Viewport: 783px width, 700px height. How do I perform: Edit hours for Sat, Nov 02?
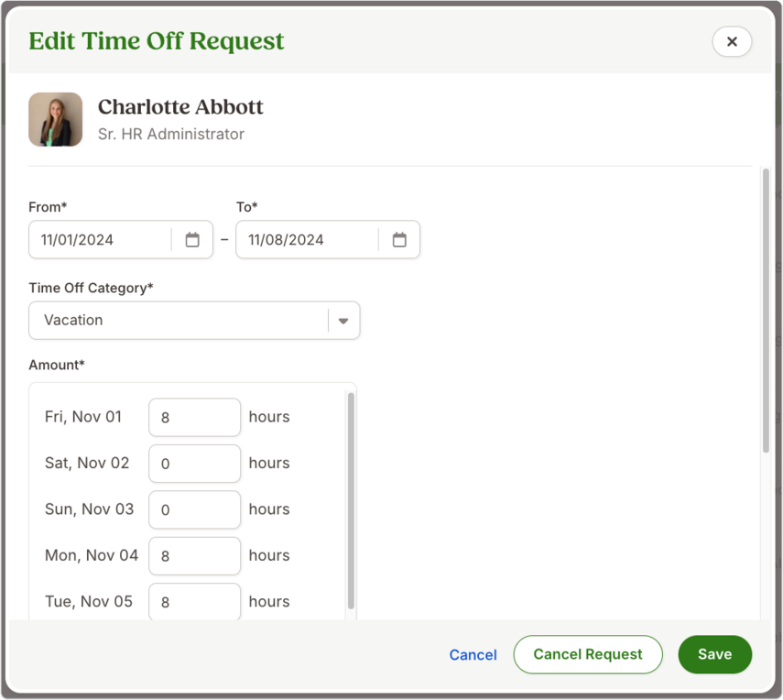(x=195, y=464)
